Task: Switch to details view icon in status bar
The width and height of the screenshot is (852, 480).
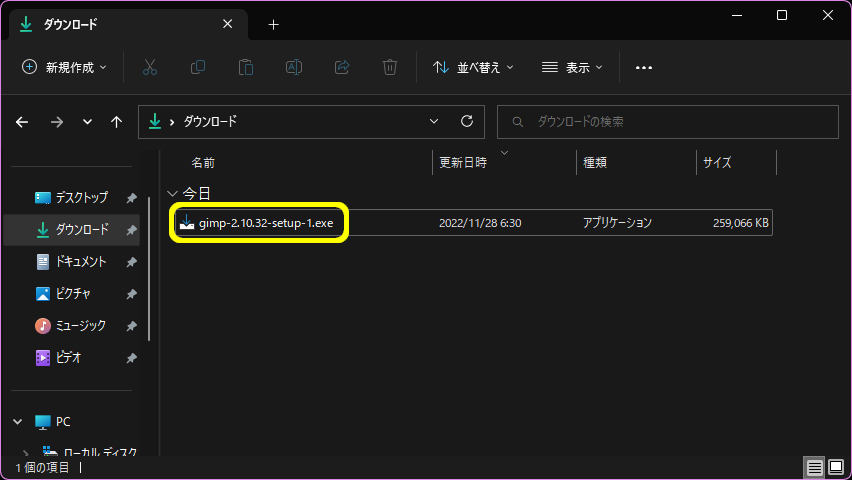Action: click(x=814, y=467)
